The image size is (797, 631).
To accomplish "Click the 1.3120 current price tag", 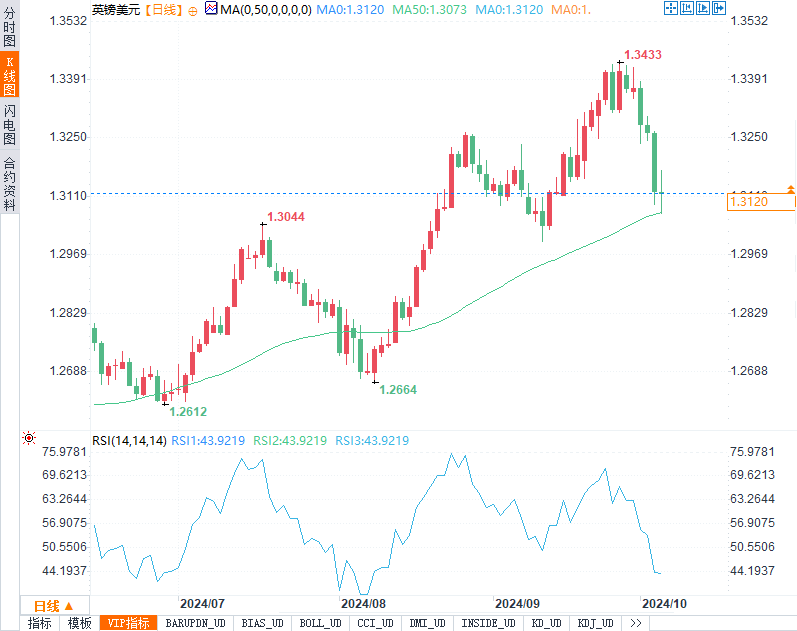I will click(x=761, y=202).
